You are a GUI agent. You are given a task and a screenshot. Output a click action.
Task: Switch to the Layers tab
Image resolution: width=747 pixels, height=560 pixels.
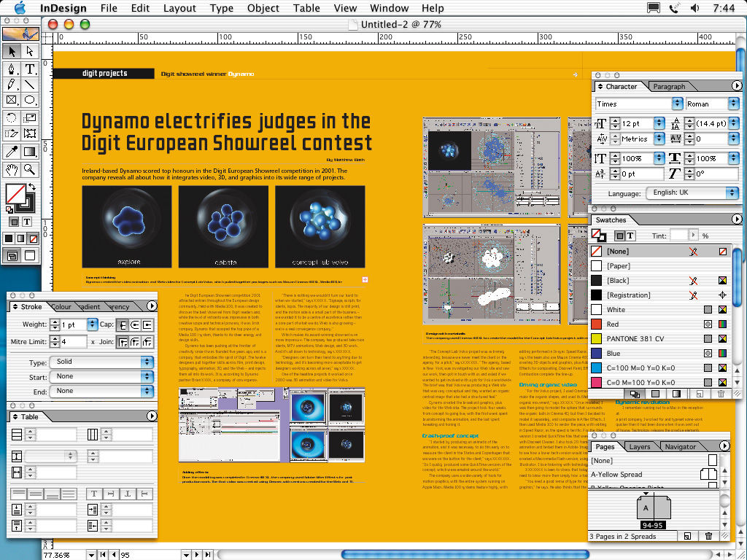coord(639,447)
